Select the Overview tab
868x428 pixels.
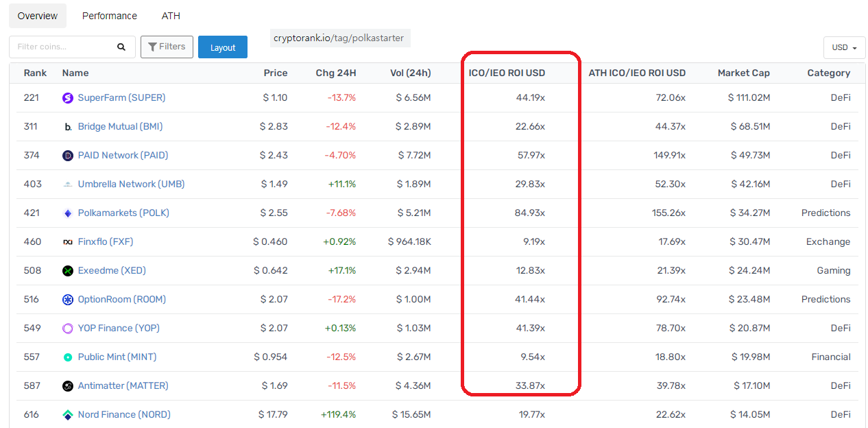pyautogui.click(x=38, y=16)
